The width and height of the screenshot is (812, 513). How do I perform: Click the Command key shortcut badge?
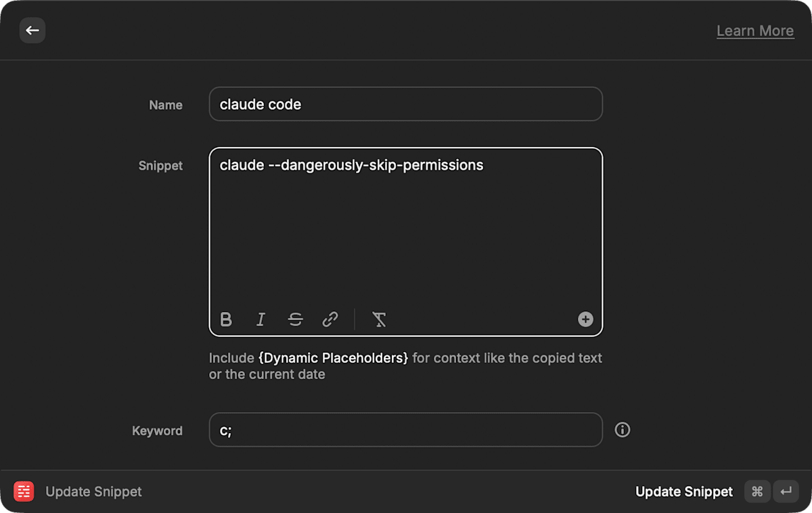[757, 492]
